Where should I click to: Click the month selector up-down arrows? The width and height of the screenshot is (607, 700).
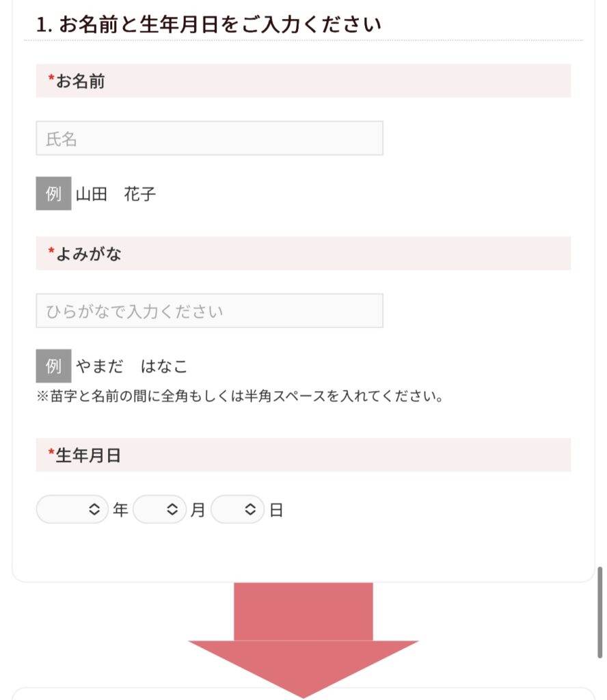pyautogui.click(x=173, y=509)
